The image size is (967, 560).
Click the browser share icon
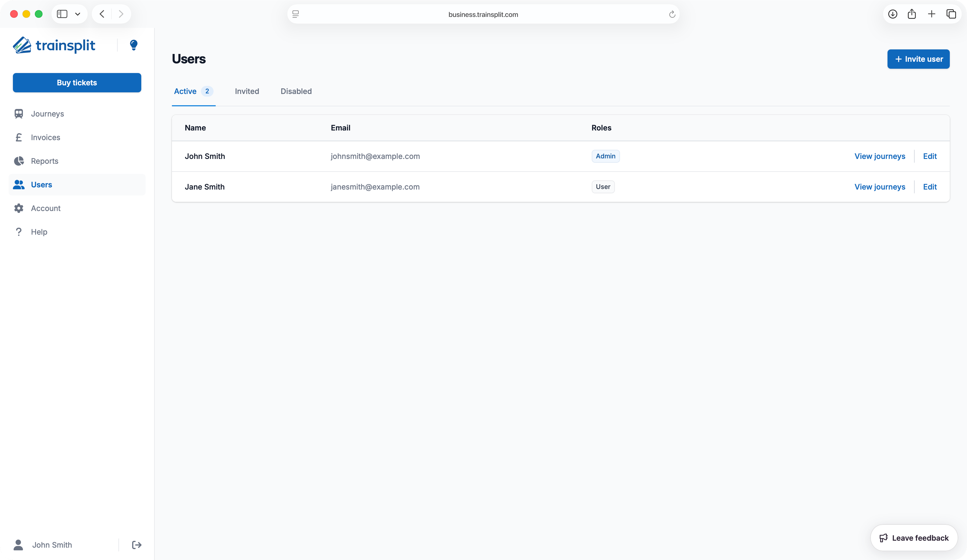click(912, 14)
